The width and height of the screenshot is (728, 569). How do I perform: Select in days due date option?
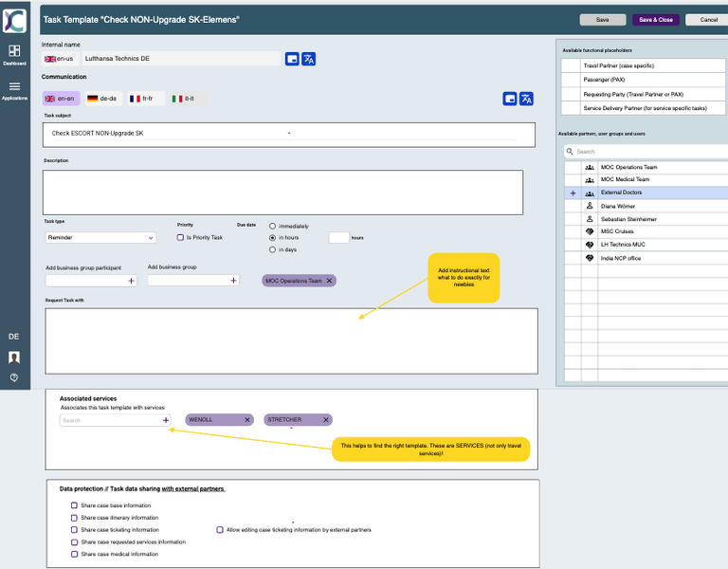pyautogui.click(x=273, y=249)
